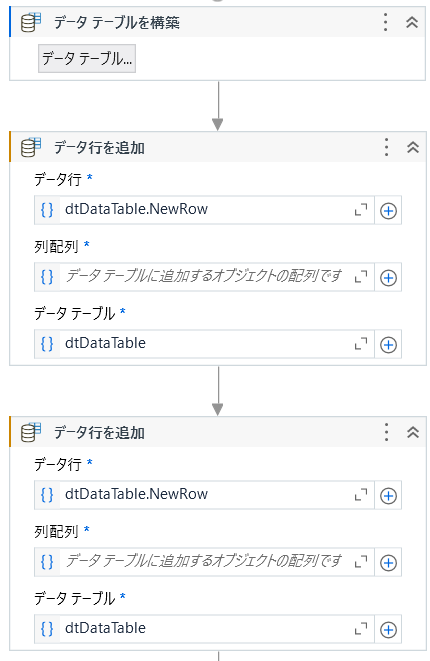
Task: Click plus button beside first dtDataTable.NewRow
Action: point(388,210)
